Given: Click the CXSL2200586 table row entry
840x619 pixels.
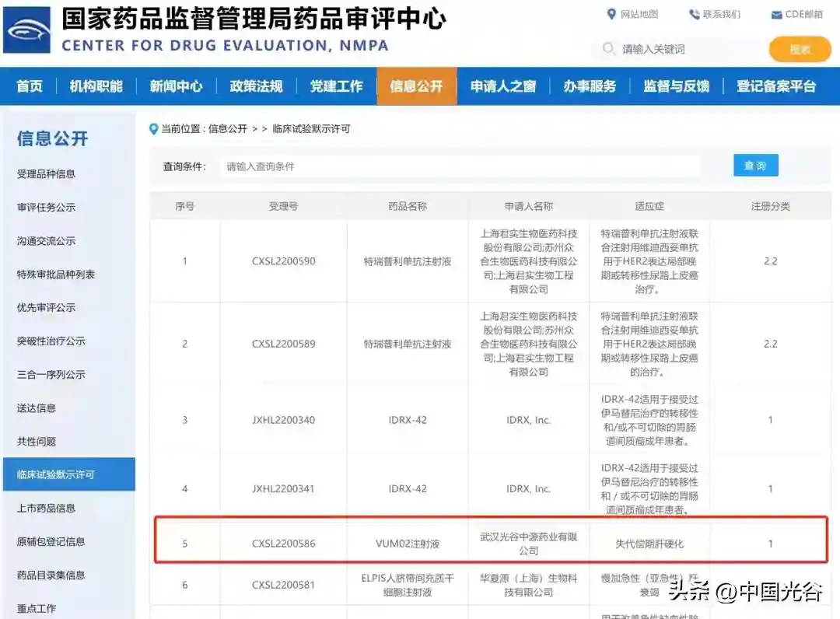Looking at the screenshot, I should point(284,544).
